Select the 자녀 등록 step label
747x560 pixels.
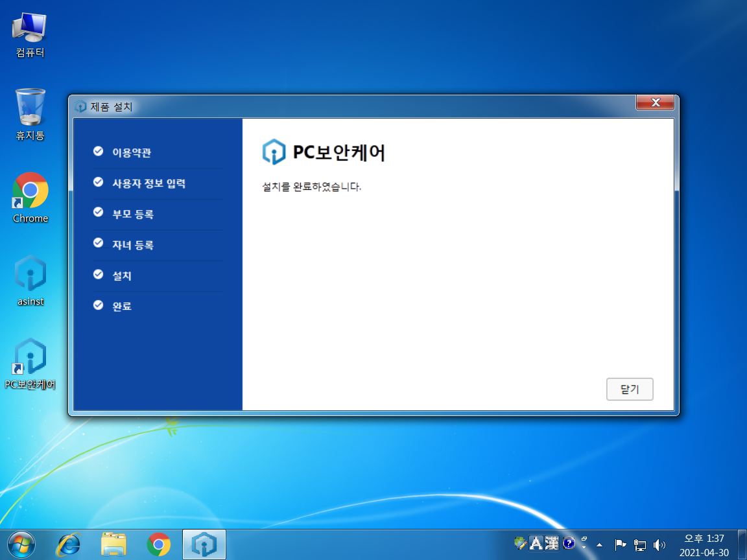(133, 245)
